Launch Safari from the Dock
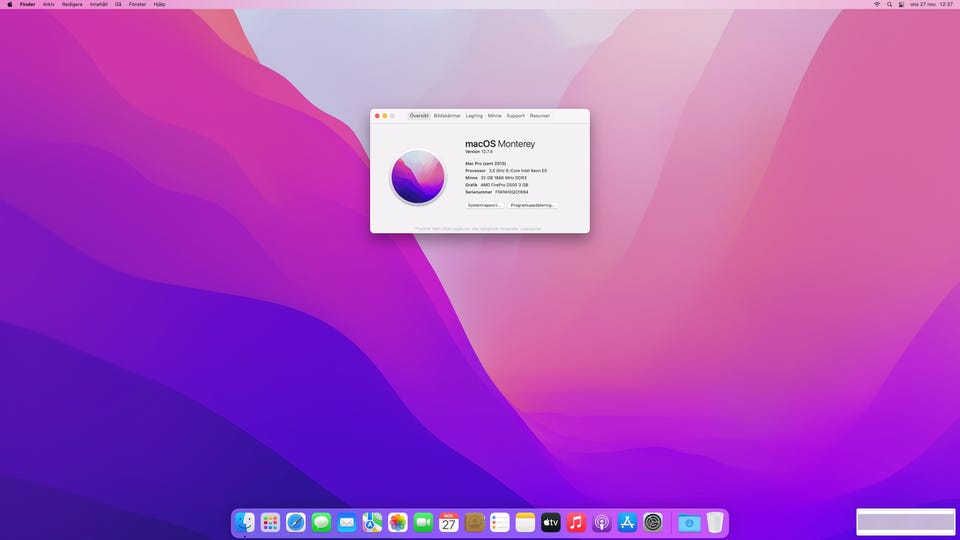Image resolution: width=960 pixels, height=540 pixels. [296, 522]
